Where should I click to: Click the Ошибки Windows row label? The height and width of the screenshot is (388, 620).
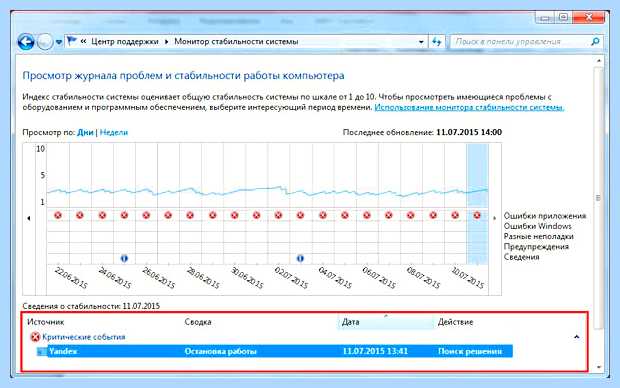537,226
